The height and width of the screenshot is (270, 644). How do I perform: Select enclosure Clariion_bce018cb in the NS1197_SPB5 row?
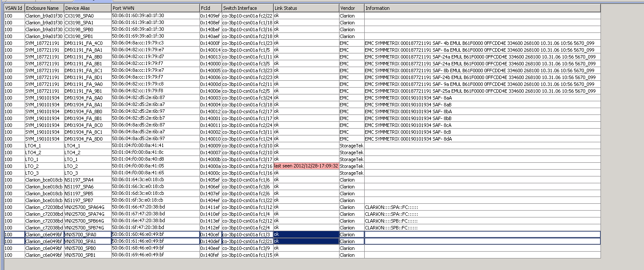pos(44,194)
